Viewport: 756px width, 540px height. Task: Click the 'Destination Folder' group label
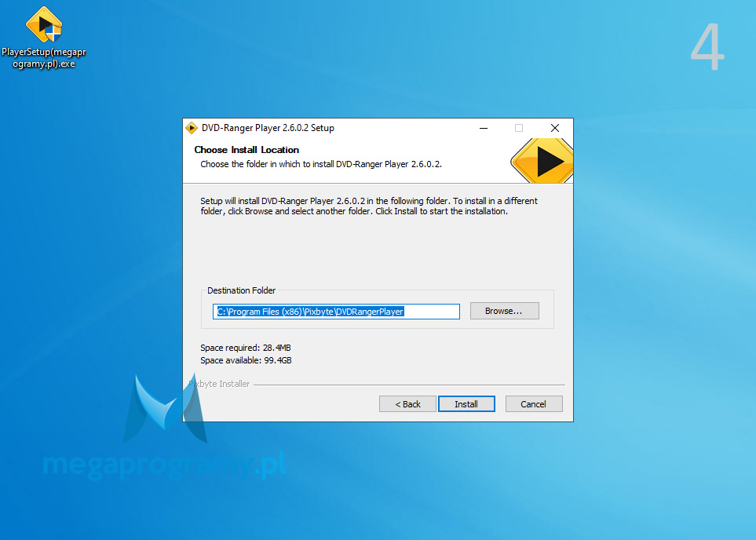point(241,290)
